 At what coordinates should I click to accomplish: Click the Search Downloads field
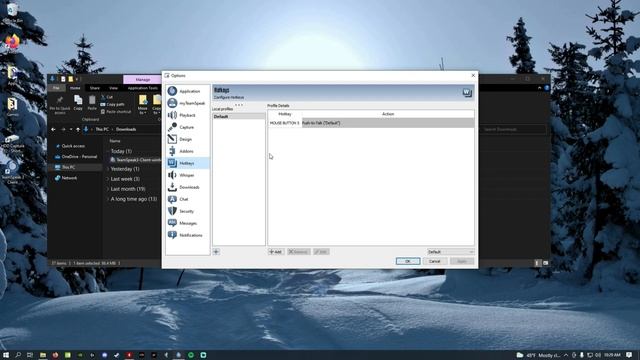(513, 129)
